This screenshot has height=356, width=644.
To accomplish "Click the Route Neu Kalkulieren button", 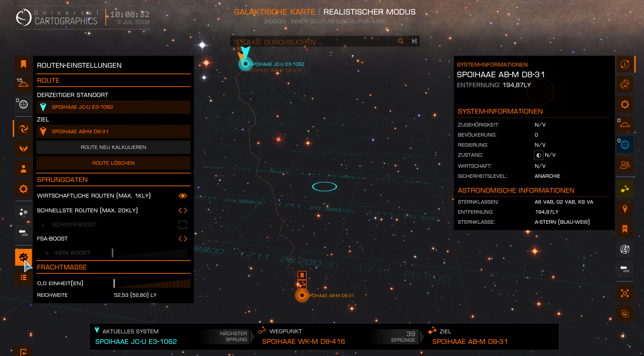I will click(x=113, y=147).
